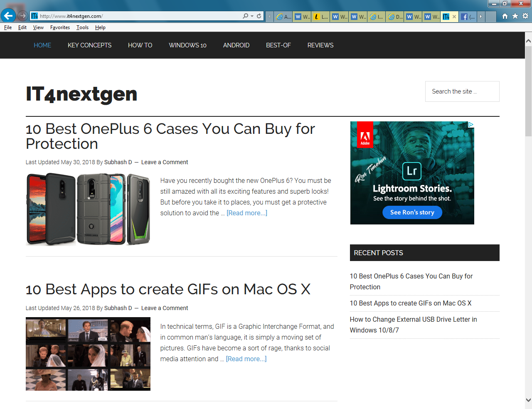Expand the address bar autocomplete dropdown arrow

tap(252, 16)
